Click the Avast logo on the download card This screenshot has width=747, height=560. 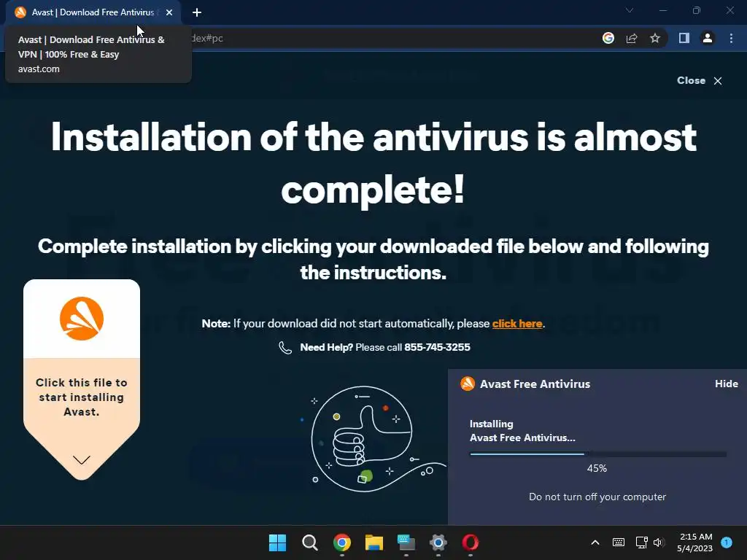(x=82, y=319)
